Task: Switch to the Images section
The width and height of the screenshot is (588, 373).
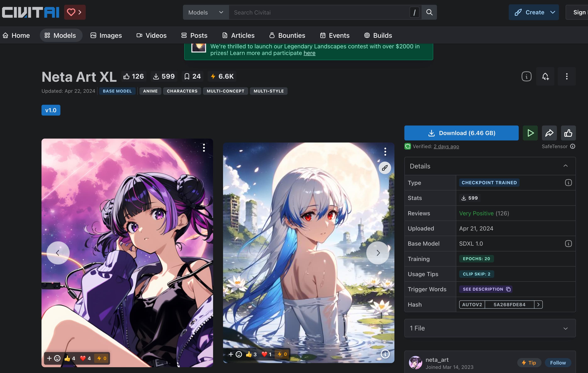Action: pos(106,35)
